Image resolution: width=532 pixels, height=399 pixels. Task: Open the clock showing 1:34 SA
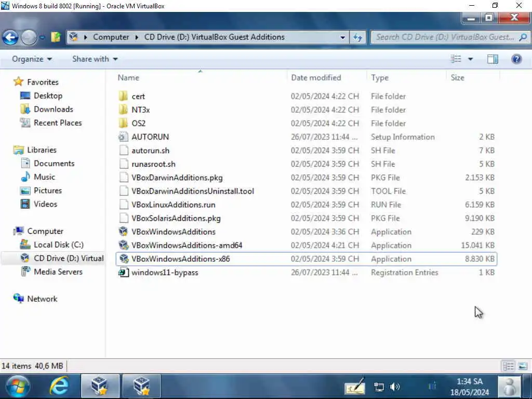tap(470, 387)
